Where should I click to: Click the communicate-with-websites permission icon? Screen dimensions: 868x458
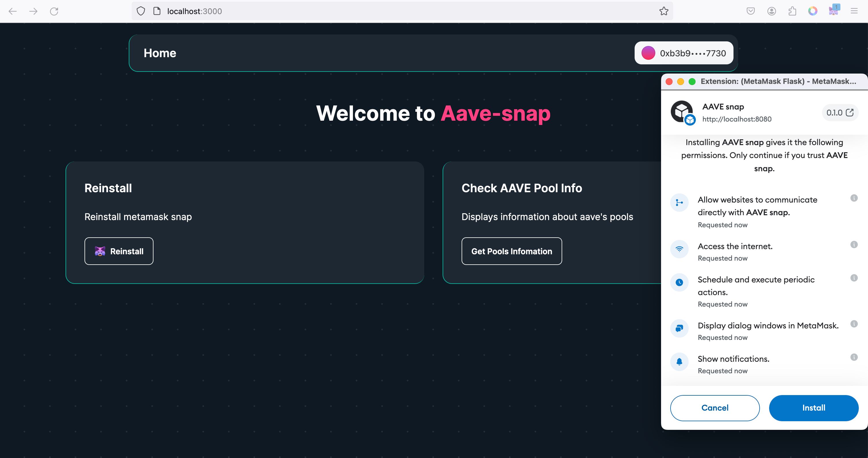[x=679, y=202]
